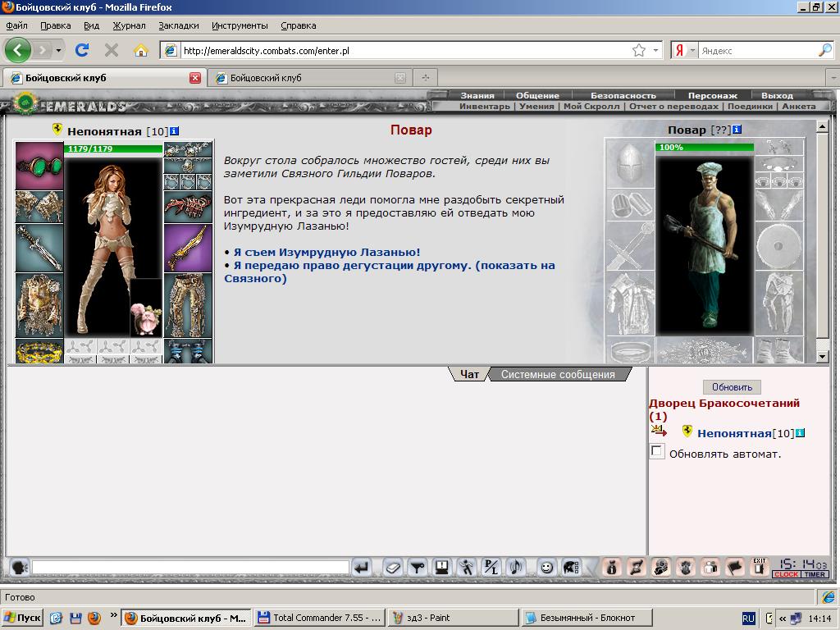This screenshot has width=840, height=630.
Task: Switch to the Чат tab
Action: click(x=469, y=374)
